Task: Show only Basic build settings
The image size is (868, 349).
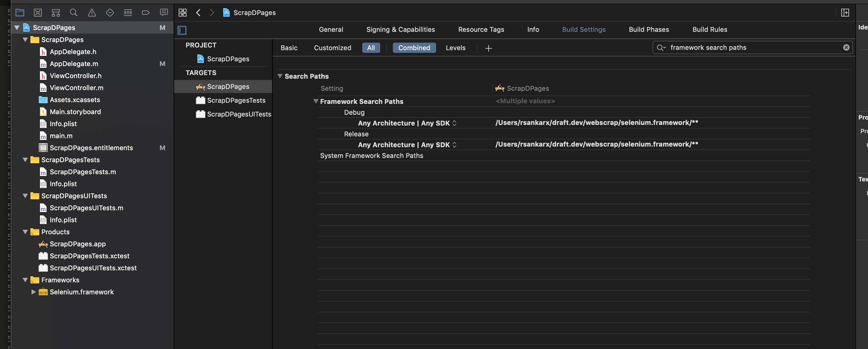Action: (289, 48)
